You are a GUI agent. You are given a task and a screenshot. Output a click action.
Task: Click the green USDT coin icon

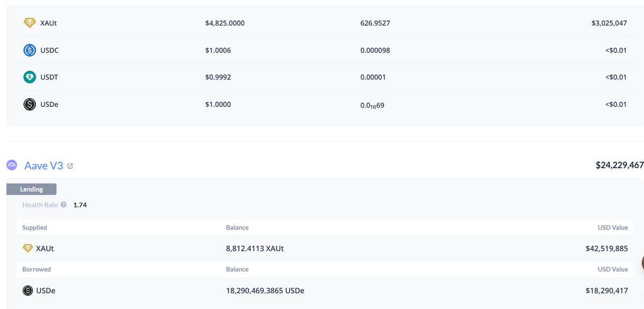point(30,77)
